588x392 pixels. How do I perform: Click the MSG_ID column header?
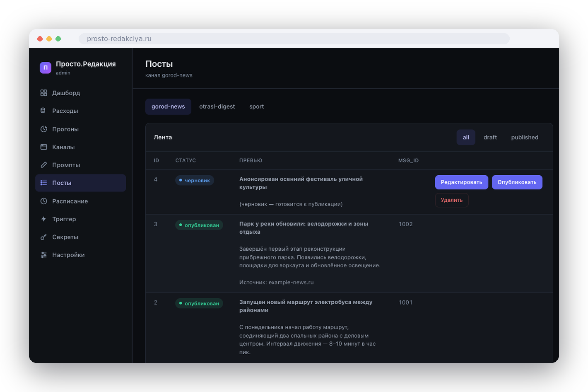click(x=409, y=160)
